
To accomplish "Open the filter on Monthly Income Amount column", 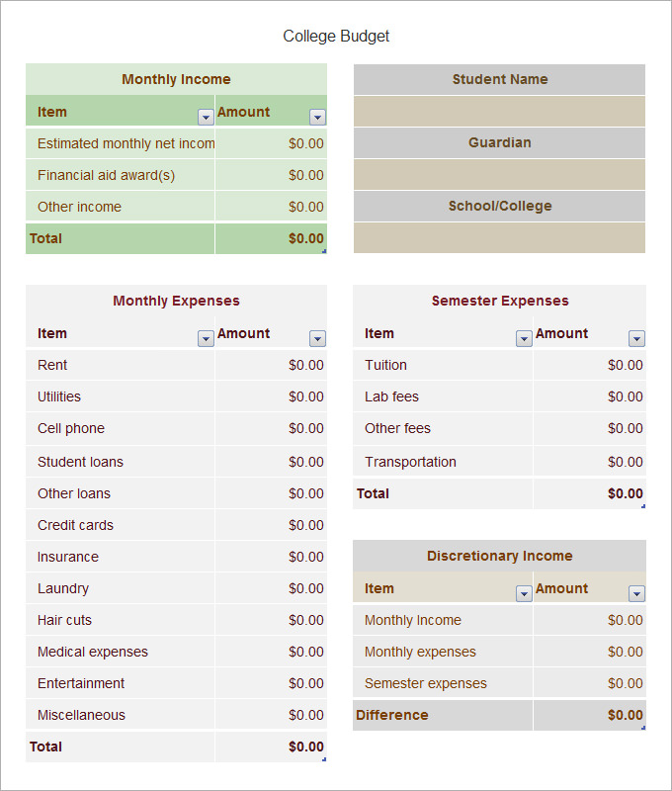I will [x=317, y=116].
